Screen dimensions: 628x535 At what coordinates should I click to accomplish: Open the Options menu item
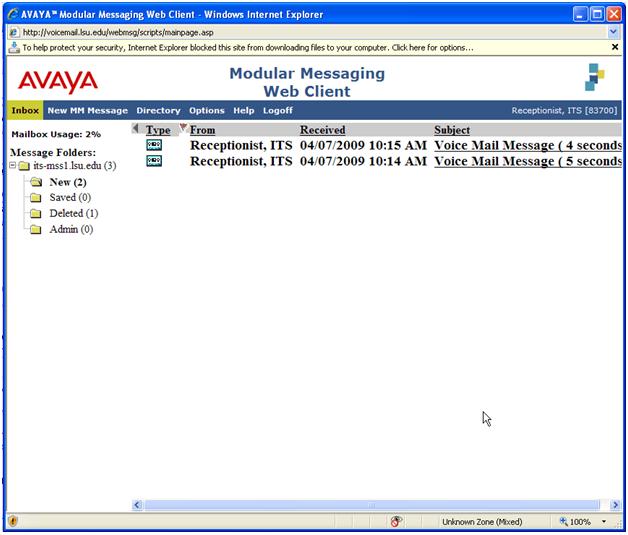pyautogui.click(x=207, y=111)
